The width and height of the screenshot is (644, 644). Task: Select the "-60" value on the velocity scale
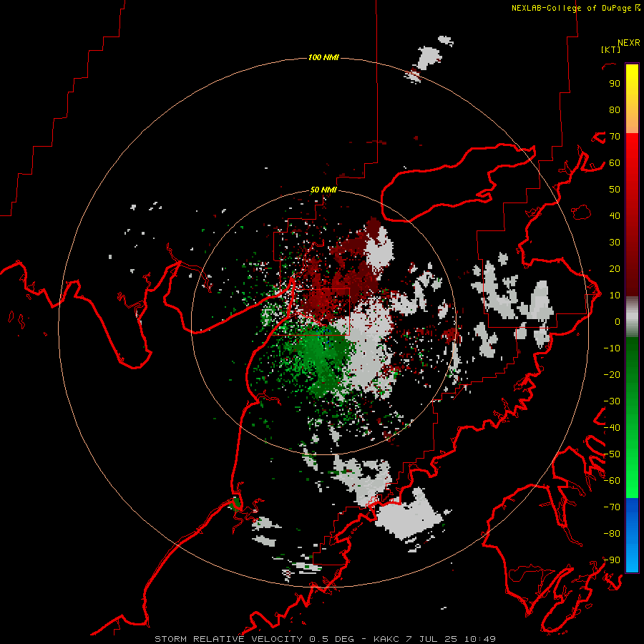tap(612, 481)
